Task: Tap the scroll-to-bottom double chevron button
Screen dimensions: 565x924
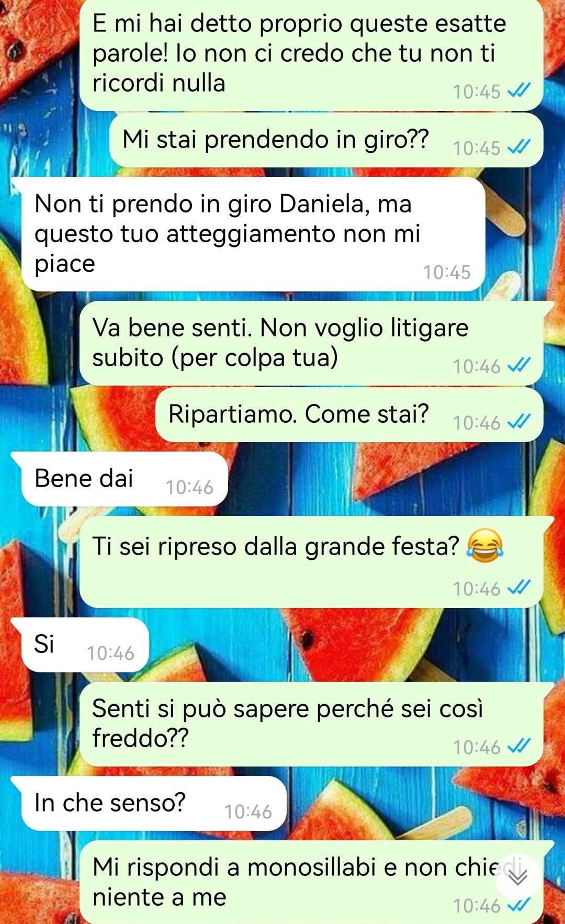Action: [517, 877]
